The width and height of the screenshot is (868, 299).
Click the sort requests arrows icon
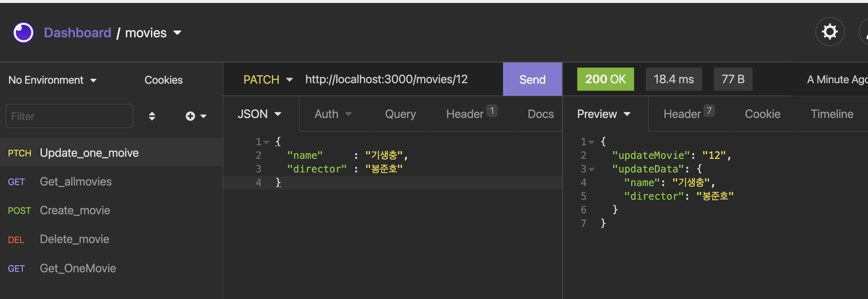152,116
